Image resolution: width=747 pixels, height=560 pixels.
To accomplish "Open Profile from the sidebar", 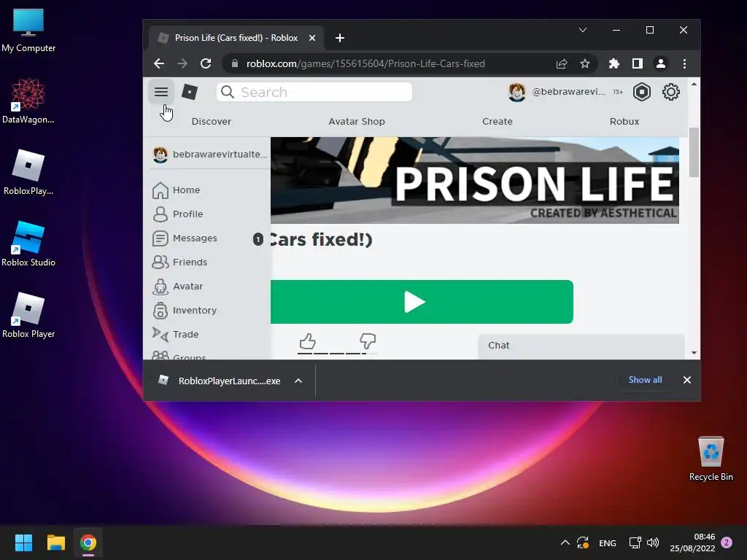I will click(x=187, y=214).
